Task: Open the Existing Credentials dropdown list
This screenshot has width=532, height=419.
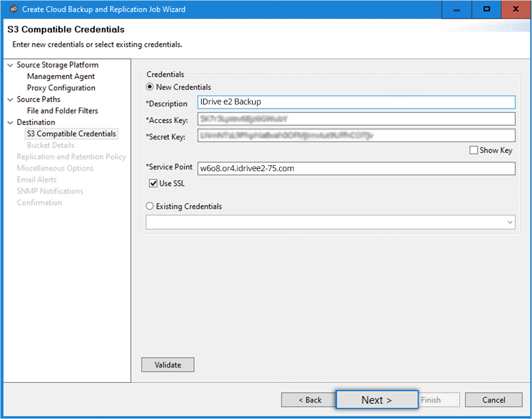Action: tap(510, 222)
